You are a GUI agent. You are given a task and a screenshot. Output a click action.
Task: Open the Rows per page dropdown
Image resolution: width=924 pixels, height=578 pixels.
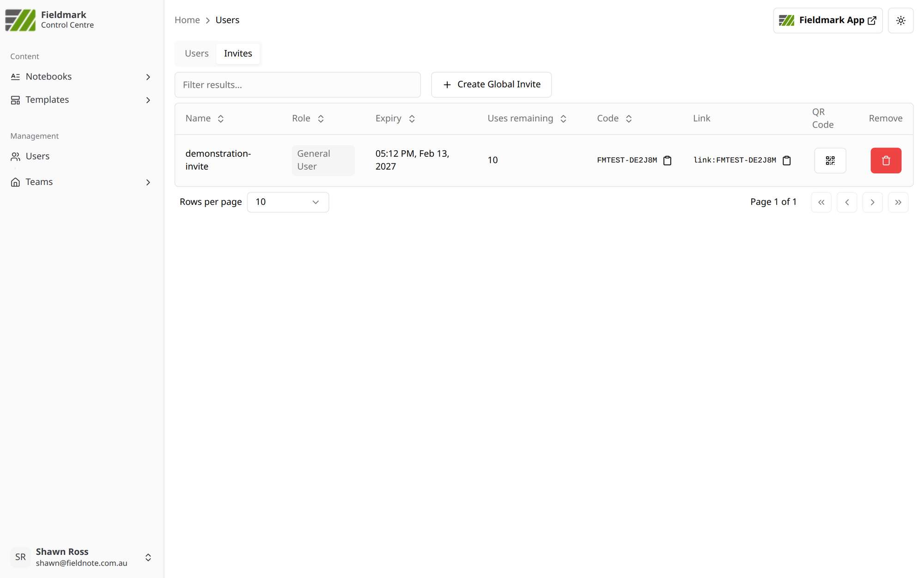tap(287, 202)
